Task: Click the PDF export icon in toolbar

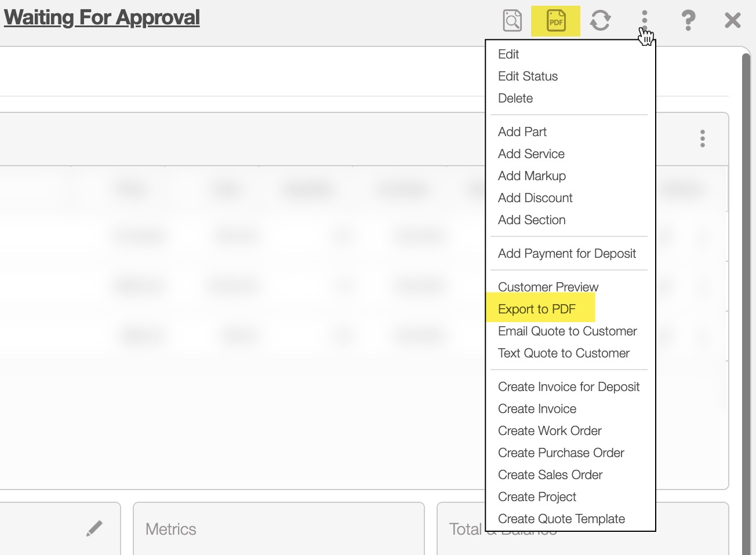Action: tap(555, 21)
